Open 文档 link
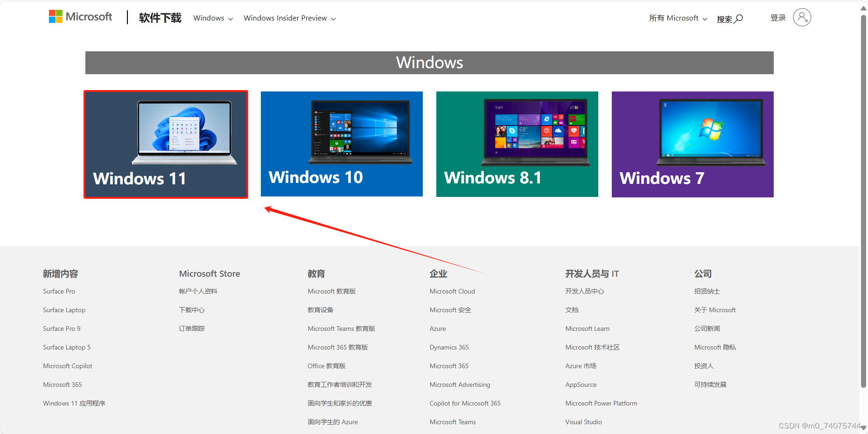868x434 pixels. [572, 310]
